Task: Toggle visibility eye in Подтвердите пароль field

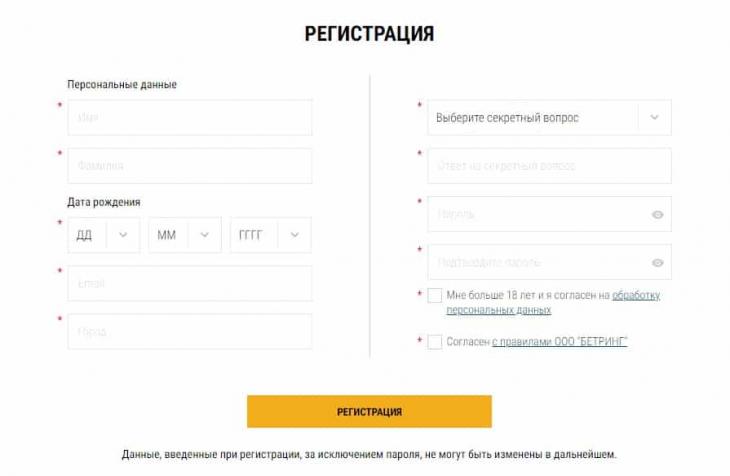Action: click(657, 262)
